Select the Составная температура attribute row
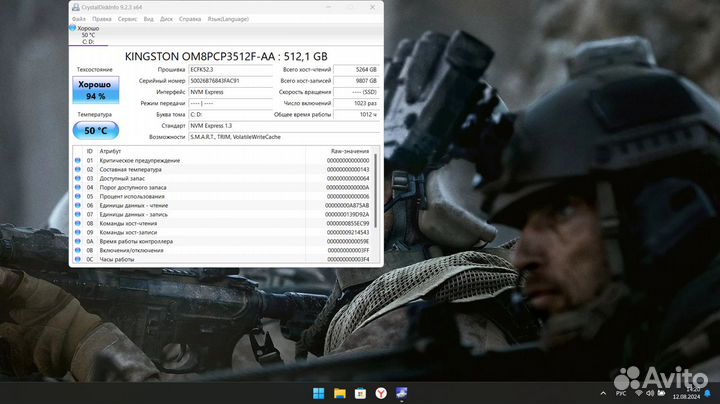Image resolution: width=720 pixels, height=404 pixels. point(223,169)
